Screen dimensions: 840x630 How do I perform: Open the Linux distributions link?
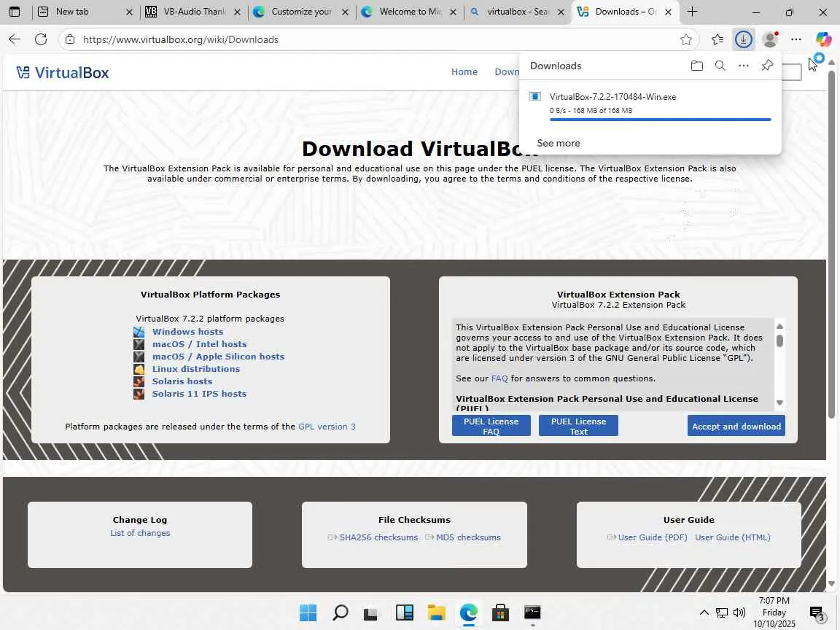tap(196, 368)
